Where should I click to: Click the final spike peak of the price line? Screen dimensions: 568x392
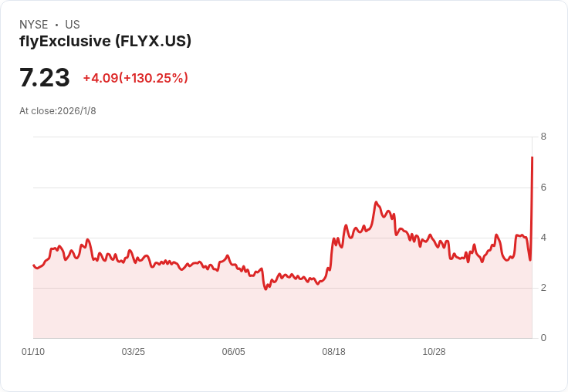[532, 157]
